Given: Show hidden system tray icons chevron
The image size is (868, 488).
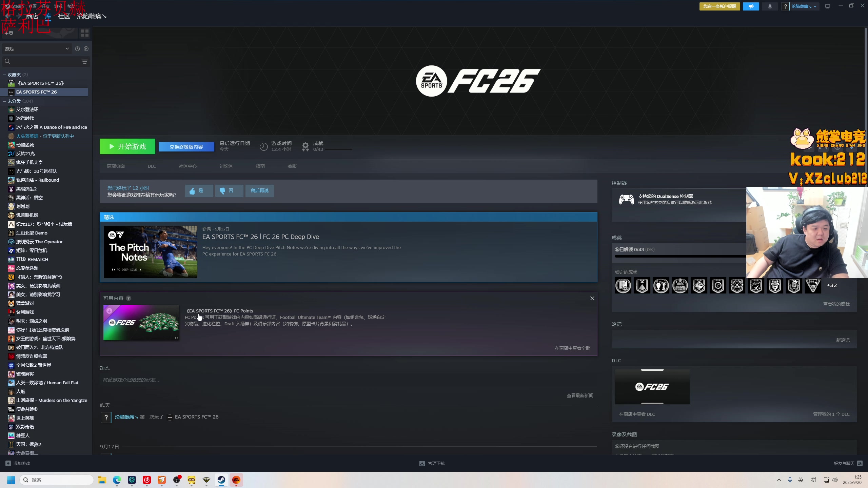Looking at the screenshot, I should 779,480.
